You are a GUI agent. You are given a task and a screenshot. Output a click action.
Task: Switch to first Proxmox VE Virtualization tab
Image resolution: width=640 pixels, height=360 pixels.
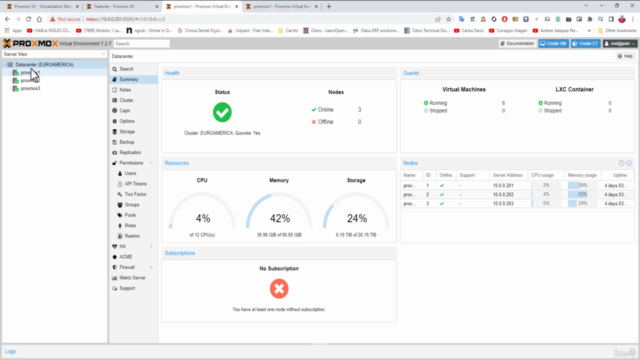(x=42, y=7)
